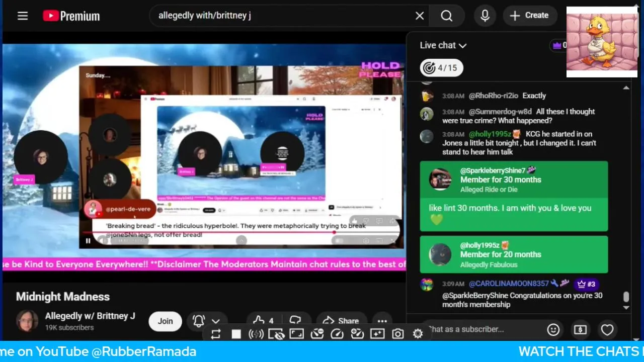This screenshot has height=362, width=644.
Task: Run search with the magnifier button
Action: coord(447,16)
